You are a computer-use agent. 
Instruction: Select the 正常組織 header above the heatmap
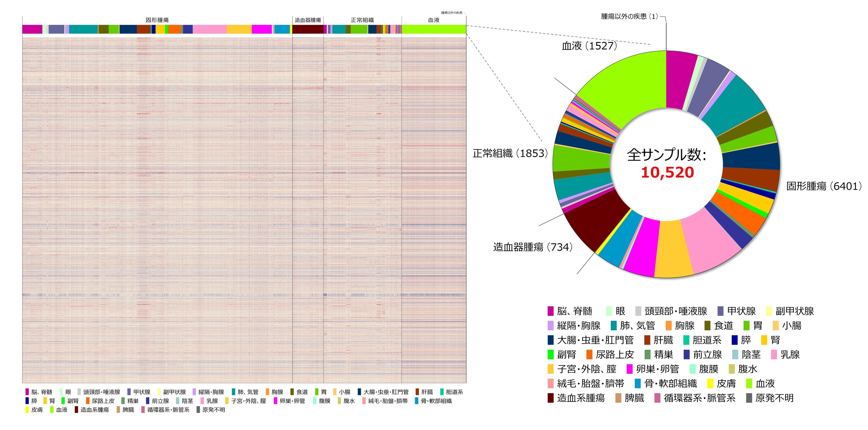pos(362,20)
